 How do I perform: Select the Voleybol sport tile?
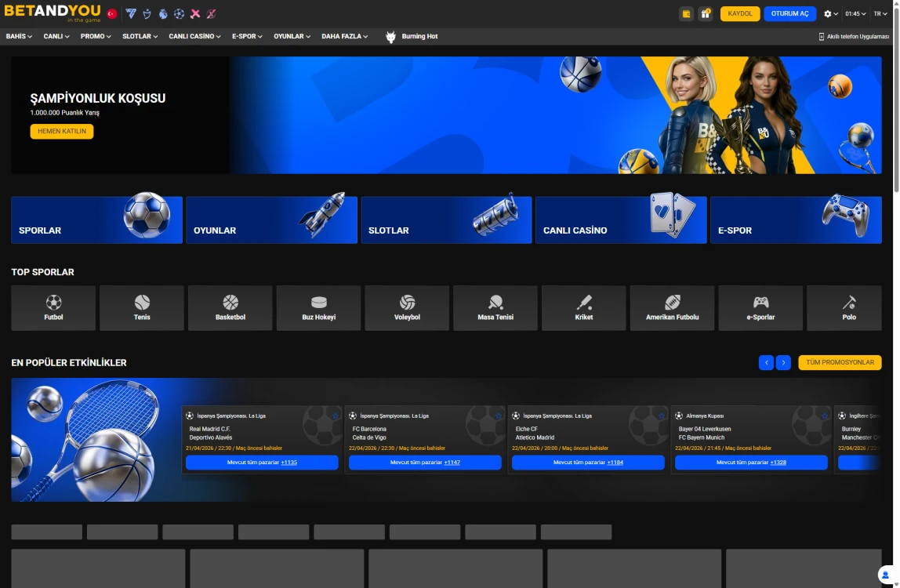pyautogui.click(x=407, y=308)
